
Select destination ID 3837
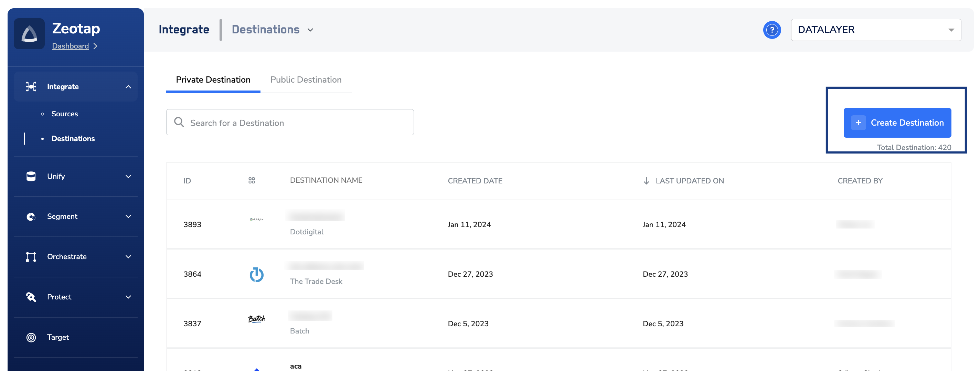pos(192,324)
